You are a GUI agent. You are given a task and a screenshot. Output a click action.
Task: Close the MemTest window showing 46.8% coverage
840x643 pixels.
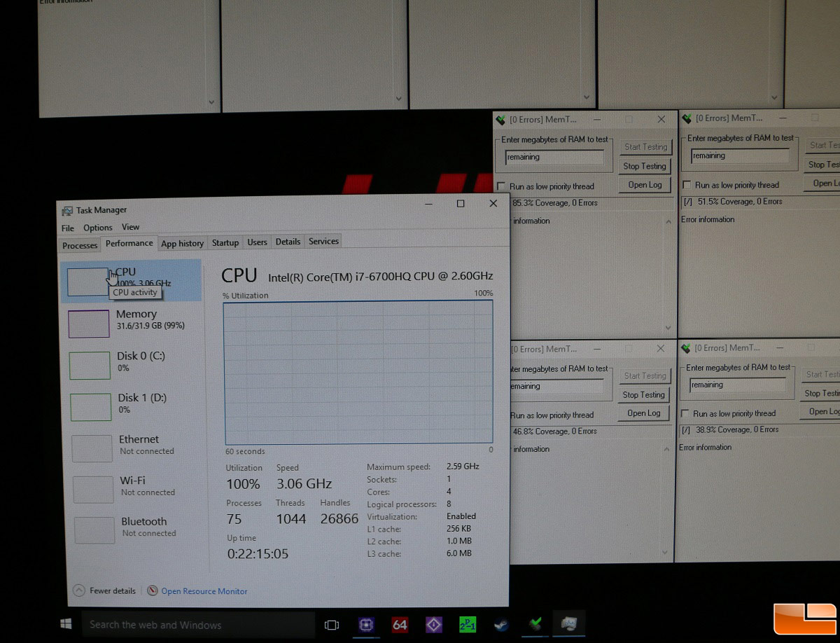pos(661,349)
